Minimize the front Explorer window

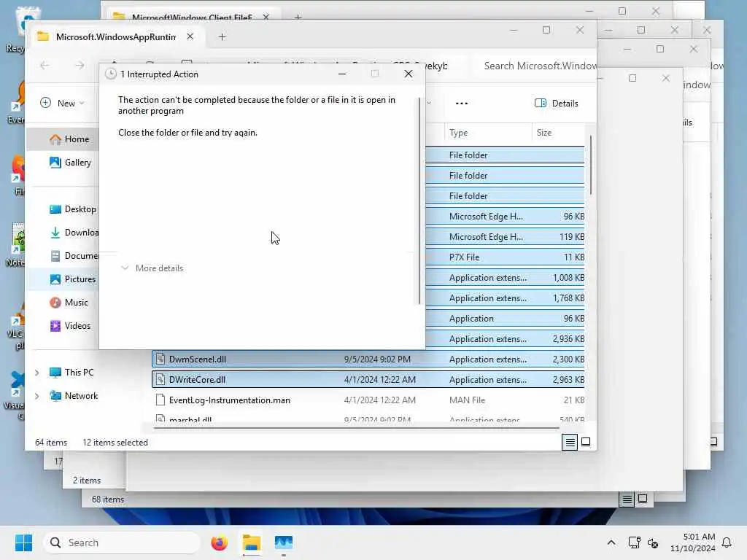pyautogui.click(x=514, y=31)
